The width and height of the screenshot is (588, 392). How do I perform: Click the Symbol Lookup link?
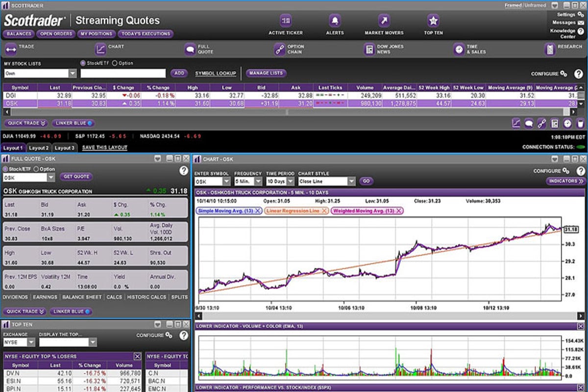click(216, 73)
